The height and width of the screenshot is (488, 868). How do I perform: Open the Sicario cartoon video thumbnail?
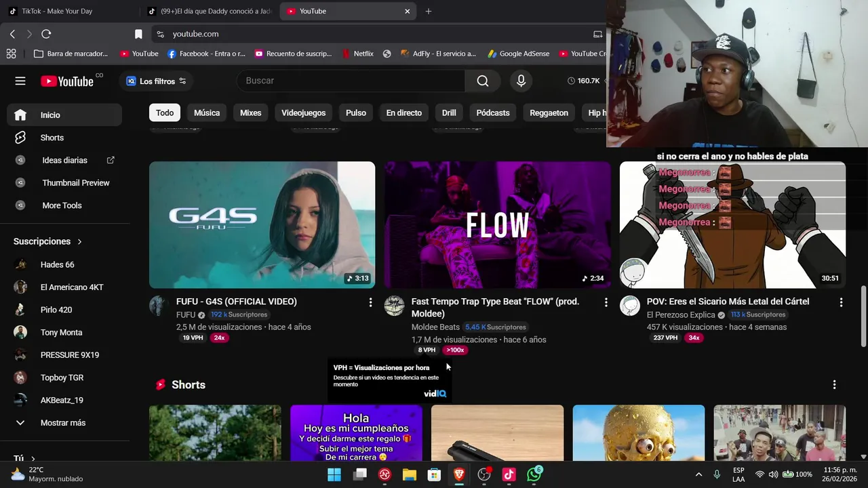pos(732,225)
